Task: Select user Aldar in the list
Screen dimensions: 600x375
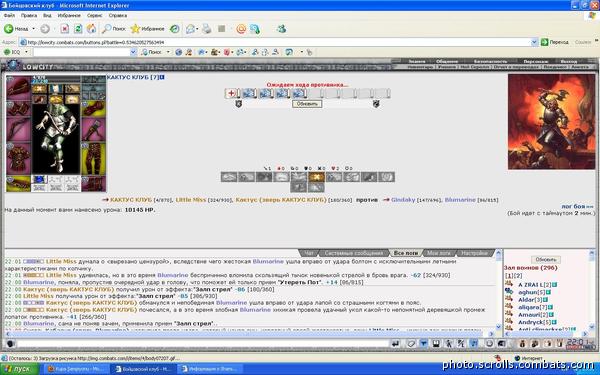Action: tap(526, 300)
